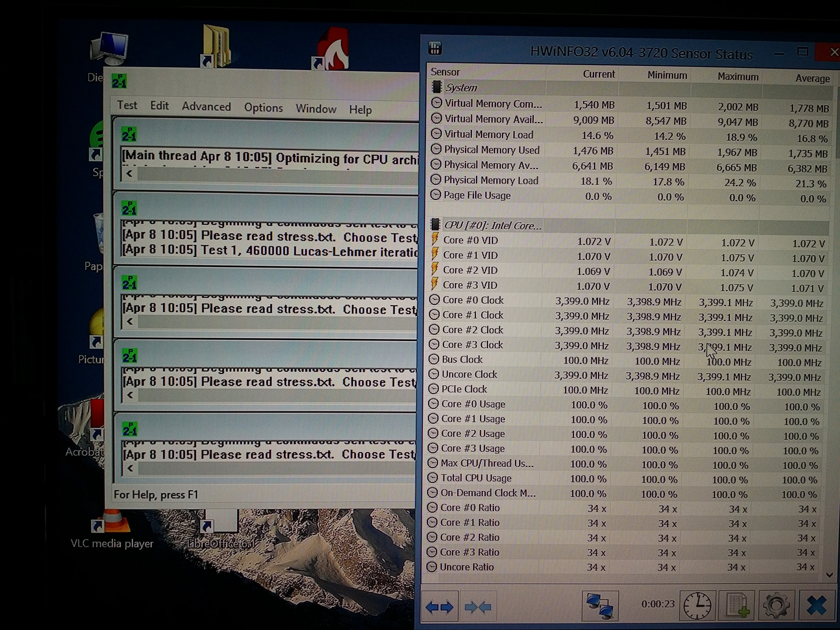This screenshot has height=630, width=840.
Task: Open the Test menu in Prime95
Action: (x=127, y=105)
